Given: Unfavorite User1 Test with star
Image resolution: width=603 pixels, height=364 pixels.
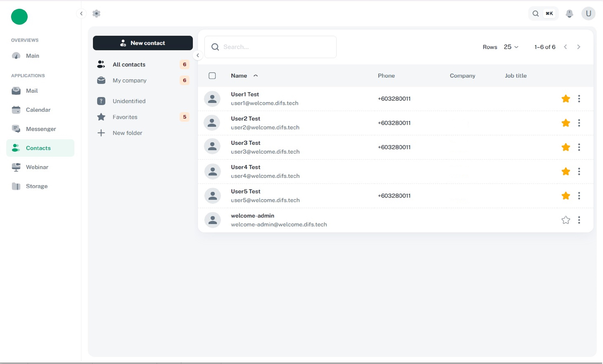Looking at the screenshot, I should click(566, 99).
